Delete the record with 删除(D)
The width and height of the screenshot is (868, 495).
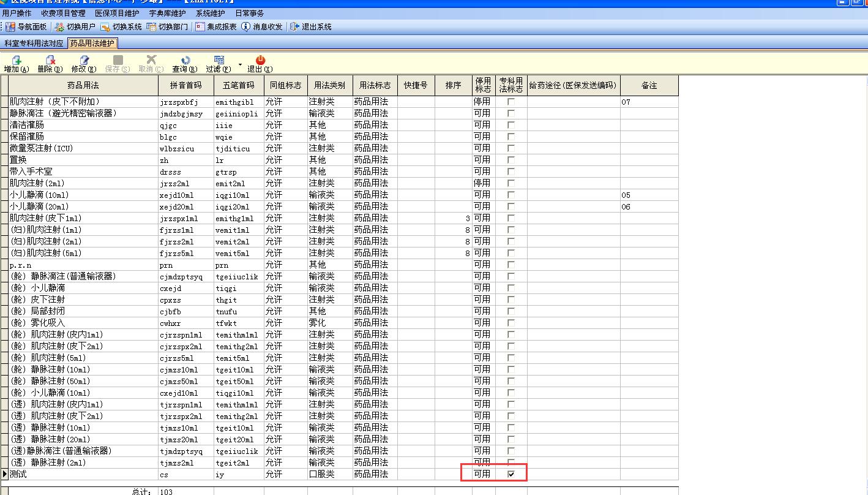pyautogui.click(x=50, y=64)
